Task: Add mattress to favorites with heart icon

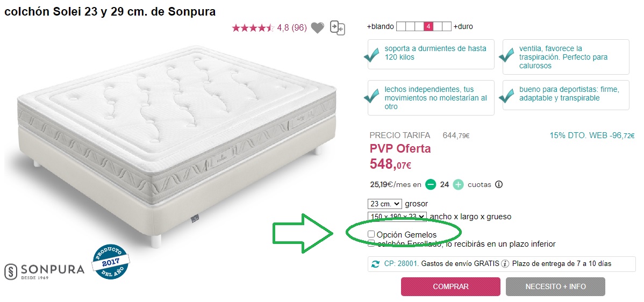Action: click(318, 27)
